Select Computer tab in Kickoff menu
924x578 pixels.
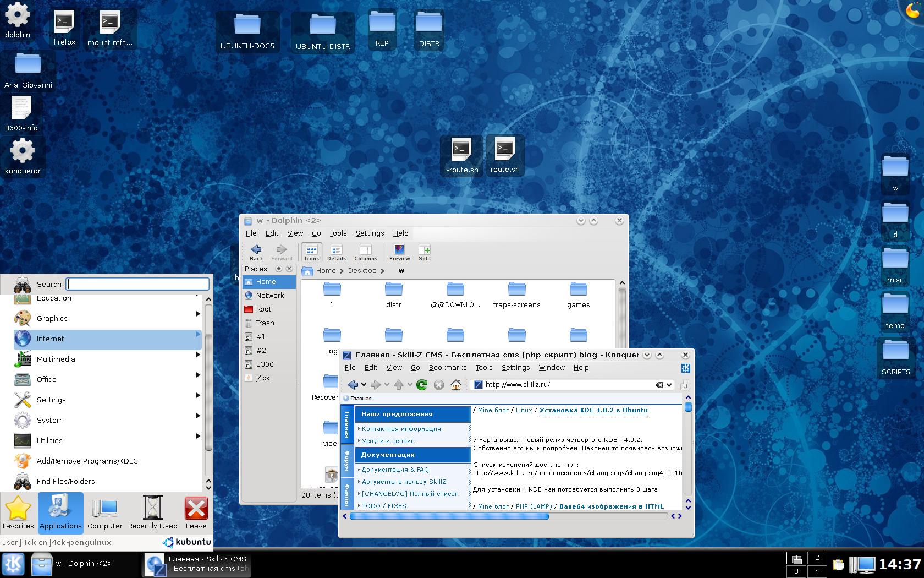[105, 513]
